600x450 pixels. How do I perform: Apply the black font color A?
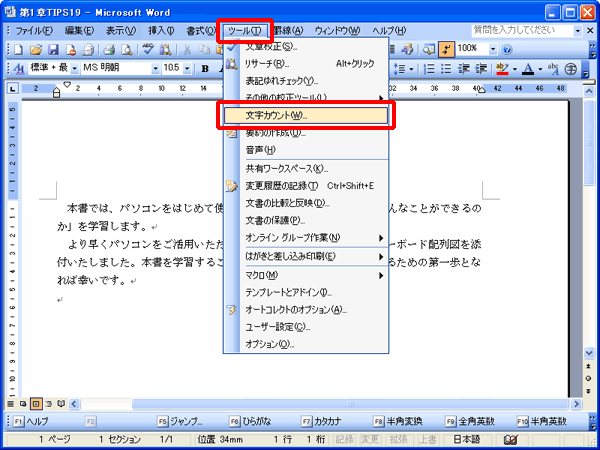point(528,68)
